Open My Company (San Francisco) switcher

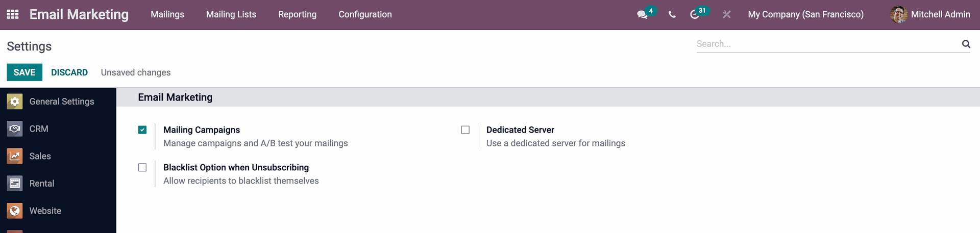click(x=806, y=14)
